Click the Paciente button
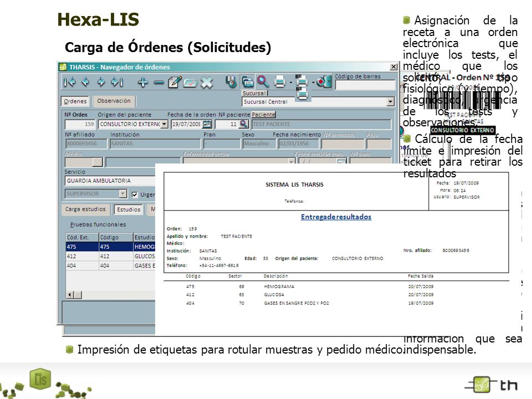This screenshot has width=532, height=399. pos(263,115)
